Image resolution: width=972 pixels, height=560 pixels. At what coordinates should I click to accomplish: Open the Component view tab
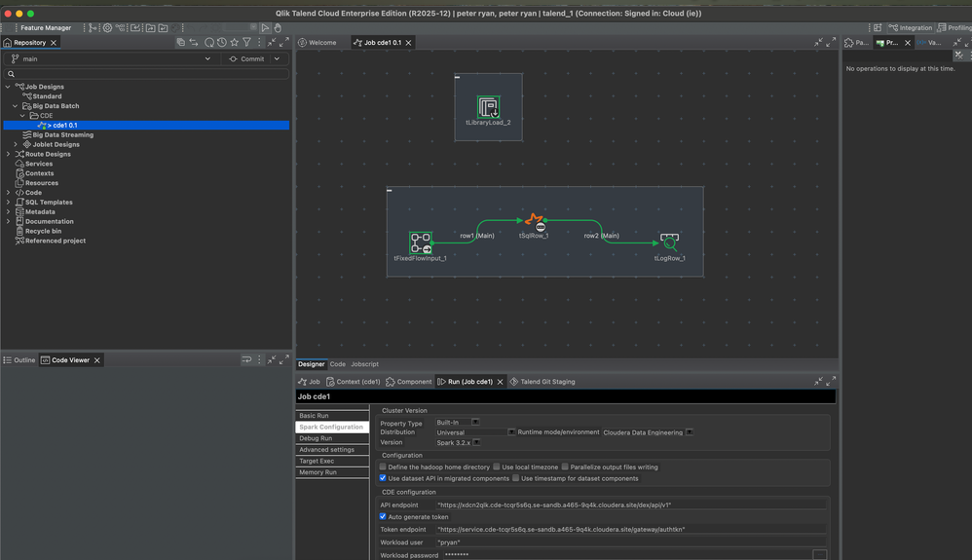point(408,382)
